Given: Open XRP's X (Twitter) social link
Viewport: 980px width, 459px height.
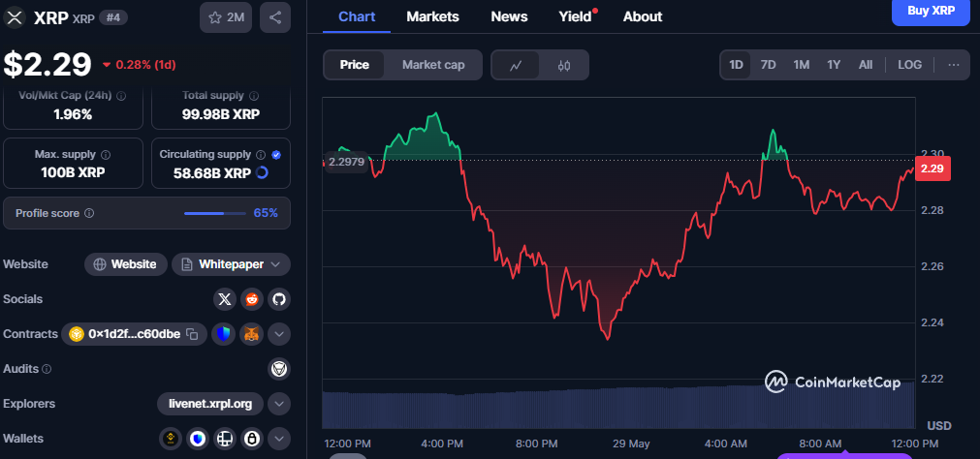Looking at the screenshot, I should [225, 299].
